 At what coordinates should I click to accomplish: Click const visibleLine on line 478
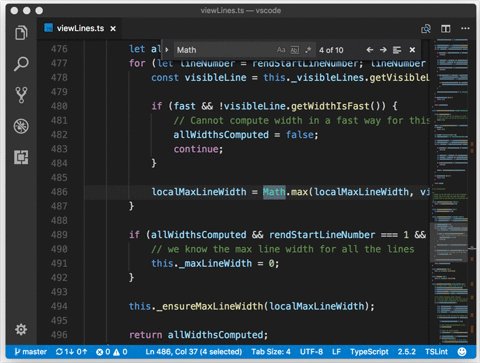(199, 78)
